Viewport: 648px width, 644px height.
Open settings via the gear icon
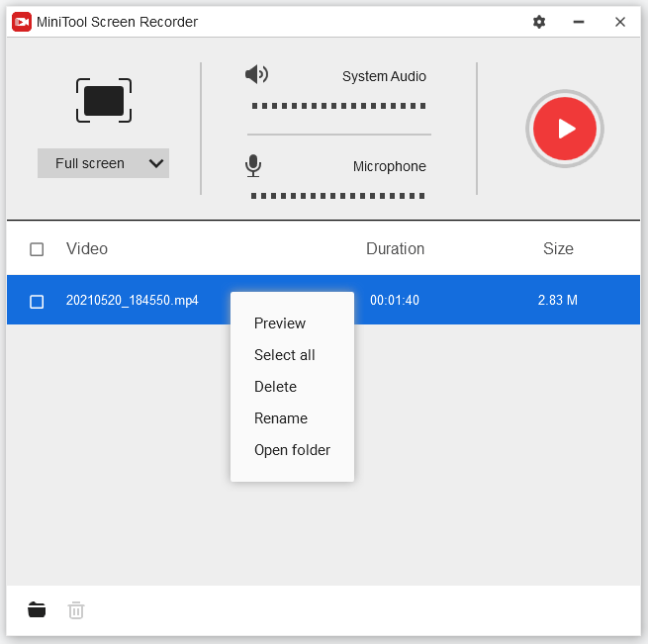coord(539,22)
